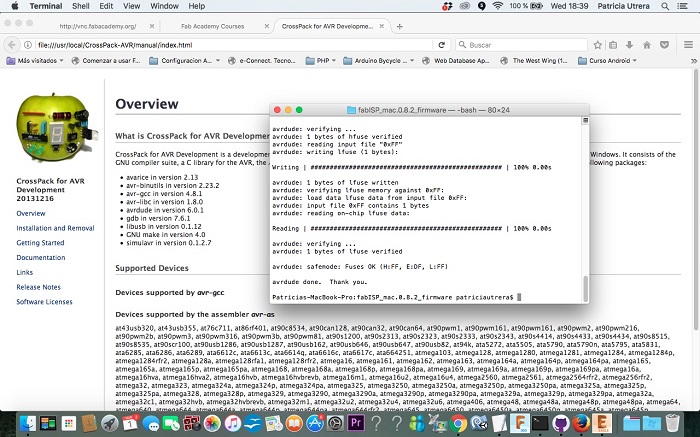Expand the Arduino Bycycle bookmarks folder

tap(379, 60)
